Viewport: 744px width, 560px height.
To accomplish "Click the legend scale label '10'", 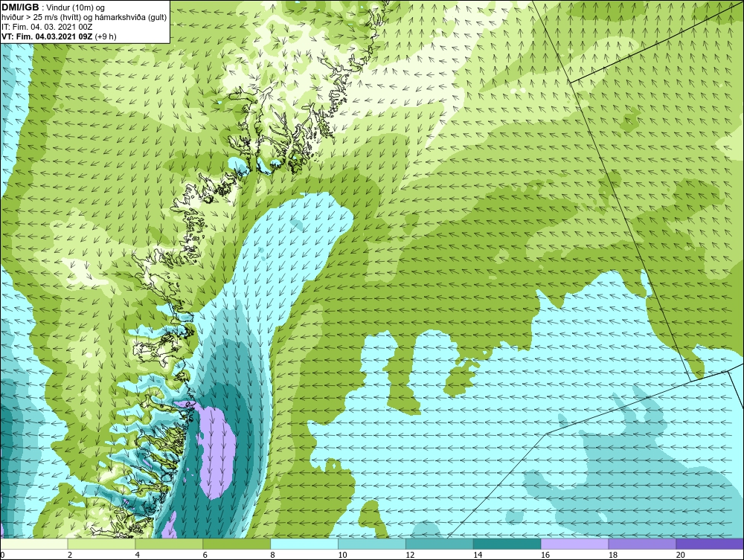I will [342, 555].
